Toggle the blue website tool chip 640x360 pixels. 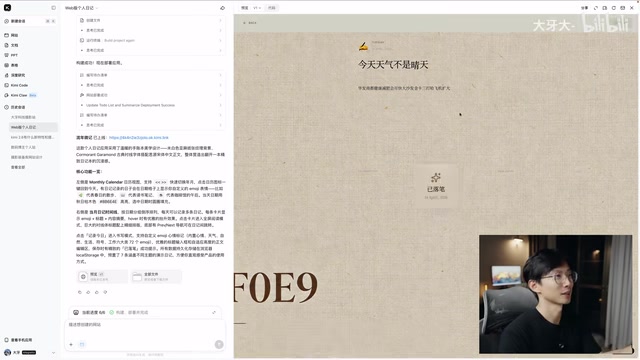tap(82, 344)
